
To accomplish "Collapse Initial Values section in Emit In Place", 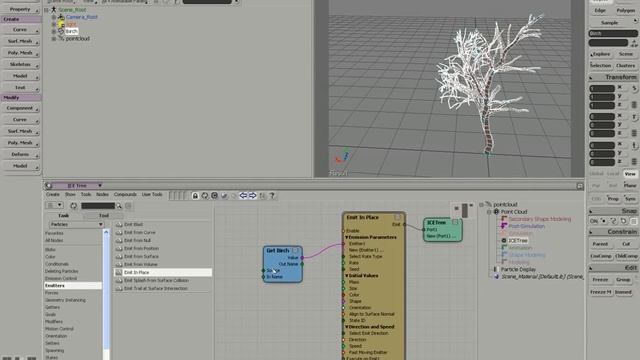I will pyautogui.click(x=347, y=276).
